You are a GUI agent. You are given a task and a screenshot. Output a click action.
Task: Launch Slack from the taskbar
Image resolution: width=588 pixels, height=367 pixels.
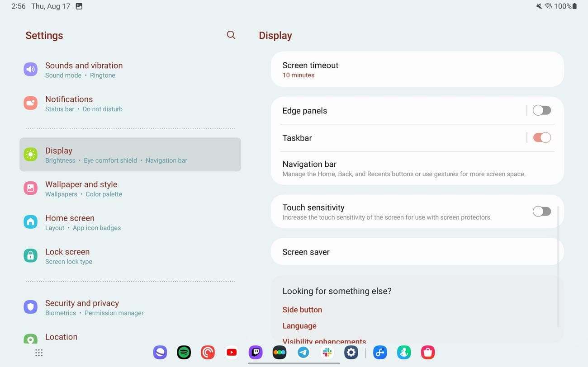tap(327, 352)
